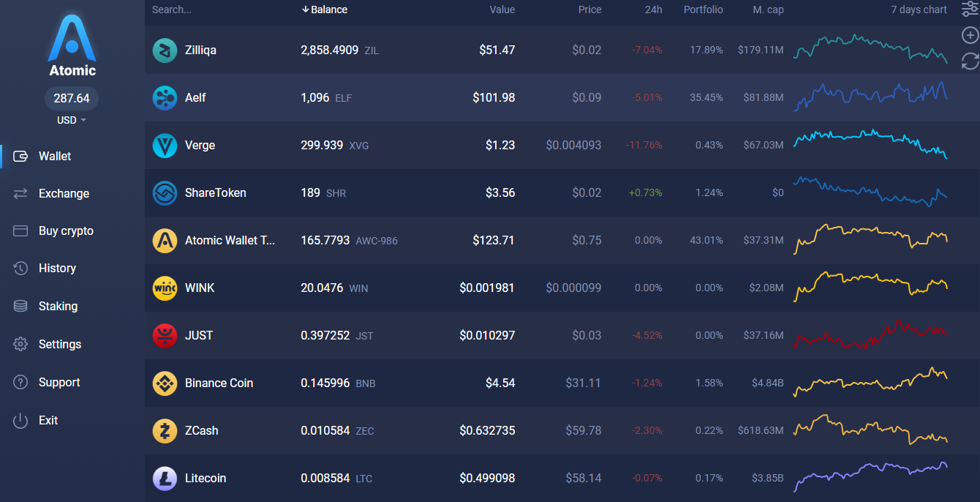The width and height of the screenshot is (980, 502).
Task: Sort the list by 24h change
Action: [x=653, y=10]
